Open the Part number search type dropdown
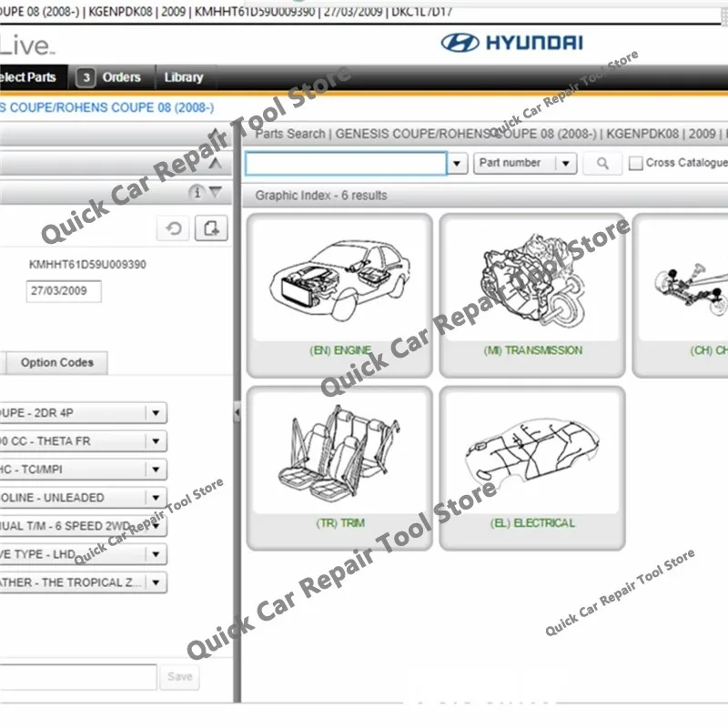The width and height of the screenshot is (728, 728). click(525, 164)
